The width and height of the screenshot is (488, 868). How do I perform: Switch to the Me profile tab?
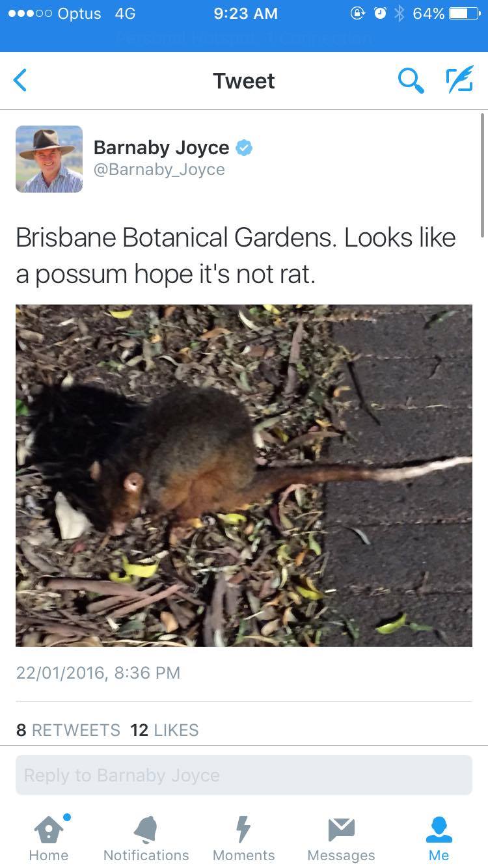439,838
